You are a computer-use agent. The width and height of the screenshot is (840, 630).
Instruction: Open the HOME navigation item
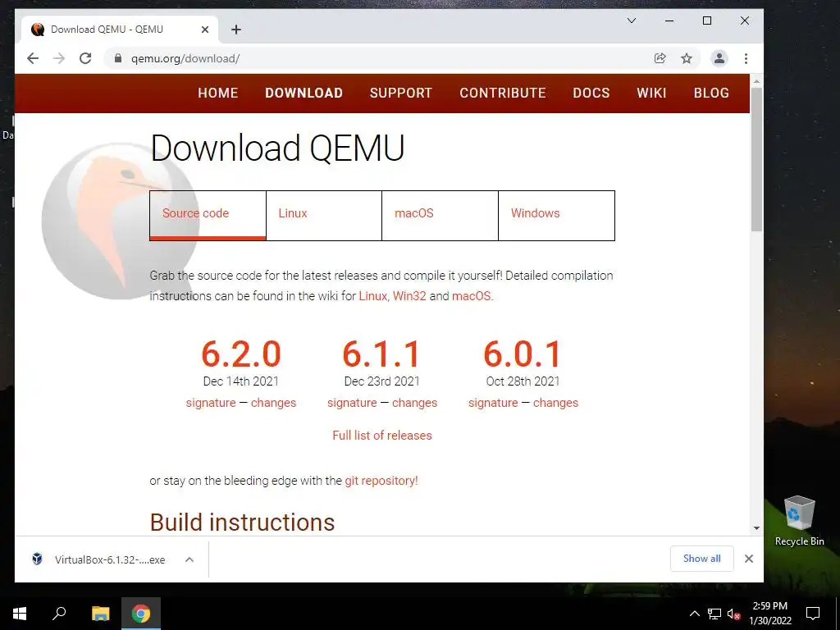click(x=218, y=94)
